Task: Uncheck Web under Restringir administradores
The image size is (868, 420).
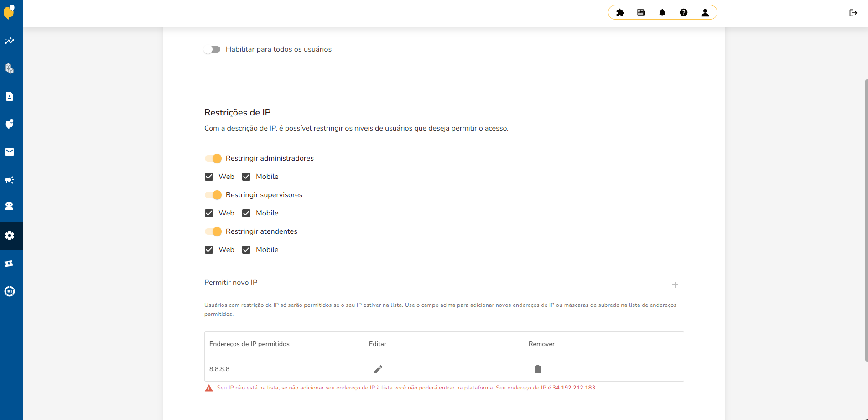Action: tap(209, 177)
